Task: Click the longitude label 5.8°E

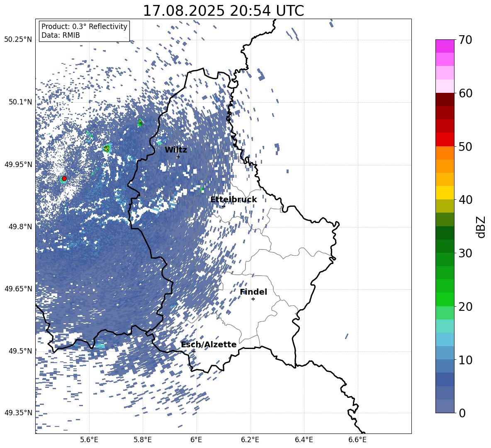Action: [x=143, y=440]
